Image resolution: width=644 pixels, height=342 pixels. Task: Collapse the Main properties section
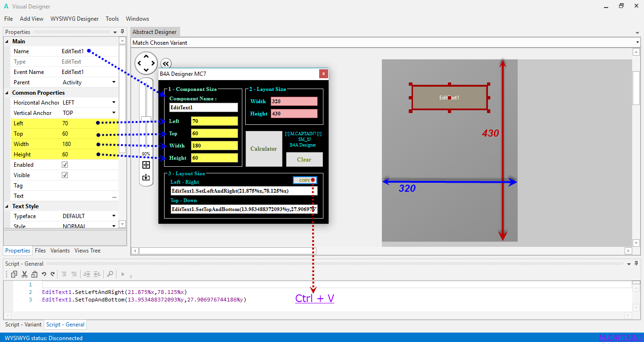click(x=7, y=41)
